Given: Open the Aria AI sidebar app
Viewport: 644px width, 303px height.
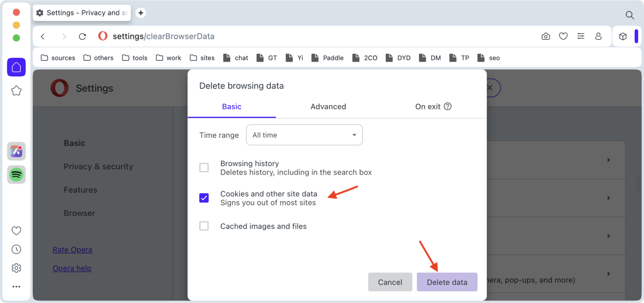Looking at the screenshot, I should click(16, 151).
